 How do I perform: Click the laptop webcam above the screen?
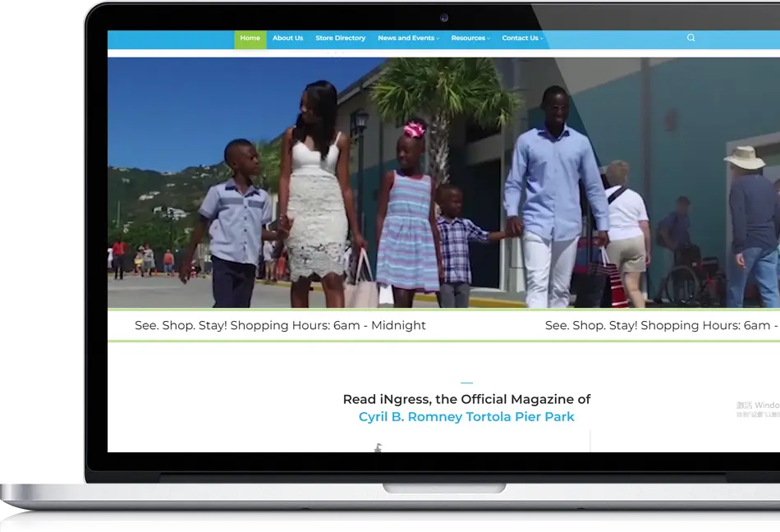click(444, 18)
